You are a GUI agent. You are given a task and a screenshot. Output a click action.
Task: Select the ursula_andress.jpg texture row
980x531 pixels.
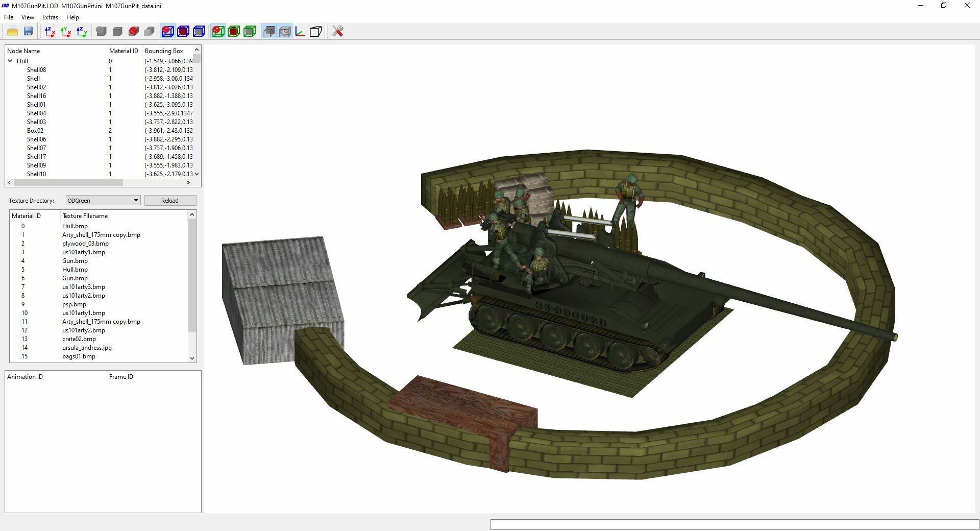99,348
